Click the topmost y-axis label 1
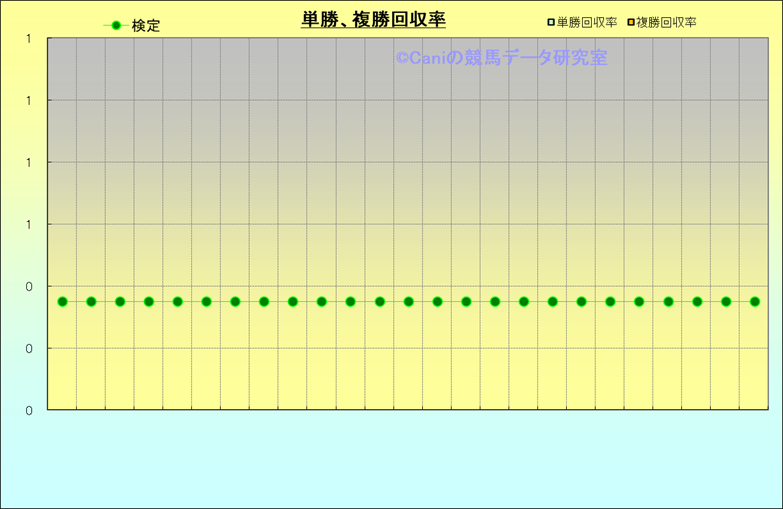The height and width of the screenshot is (509, 783). click(29, 39)
